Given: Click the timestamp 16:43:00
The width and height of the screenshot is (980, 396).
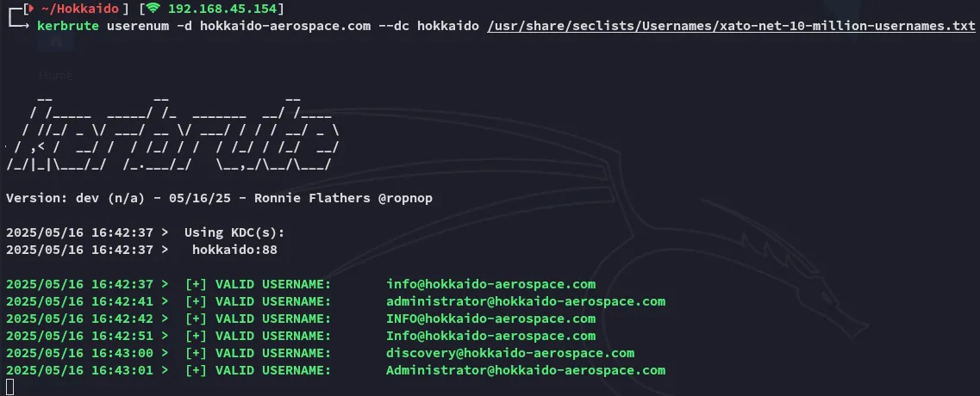Looking at the screenshot, I should coord(122,353).
